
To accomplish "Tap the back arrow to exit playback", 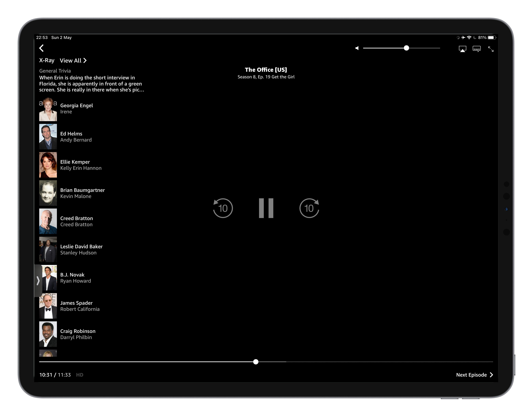I will pos(41,48).
